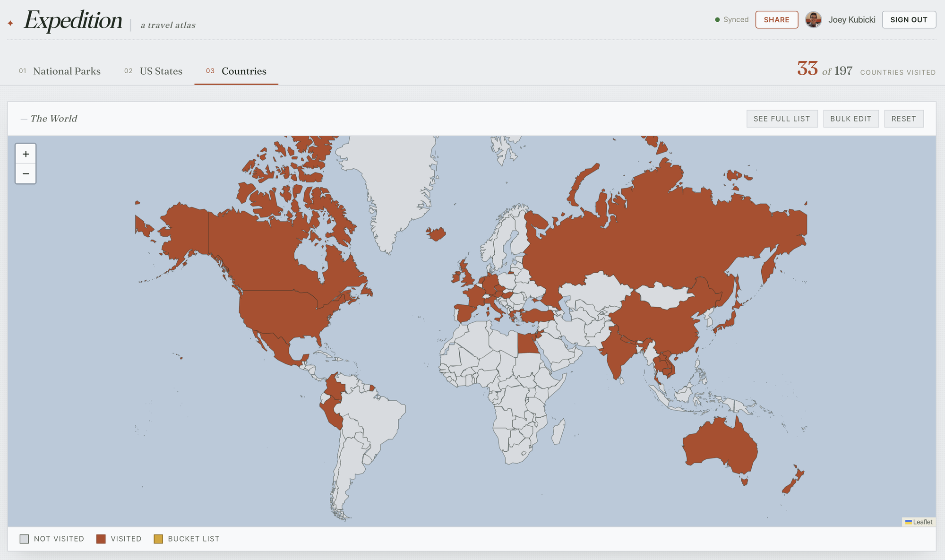The image size is (945, 560).
Task: Click The World map heading
Action: pos(53,119)
